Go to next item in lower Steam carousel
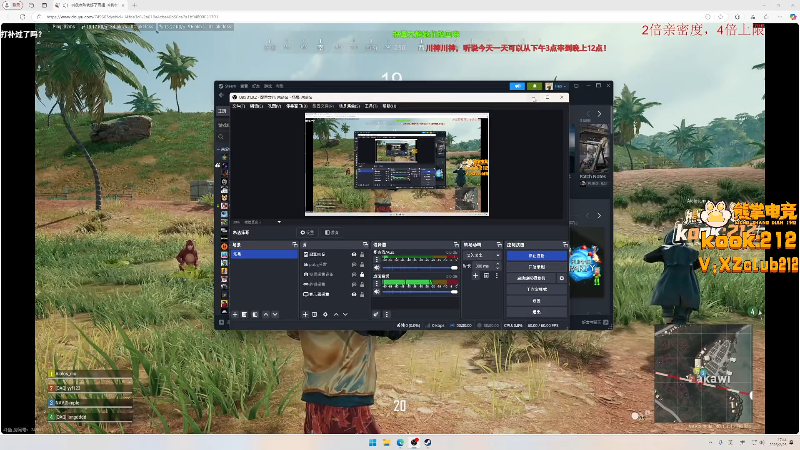 [x=599, y=216]
